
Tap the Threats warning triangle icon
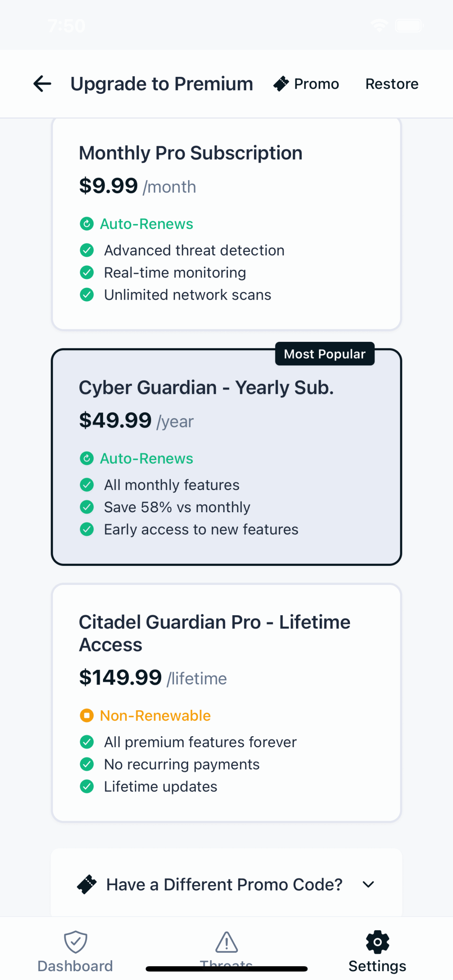226,941
